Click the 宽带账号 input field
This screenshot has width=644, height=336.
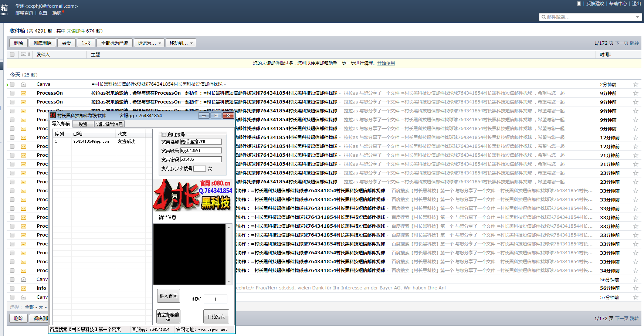point(201,150)
